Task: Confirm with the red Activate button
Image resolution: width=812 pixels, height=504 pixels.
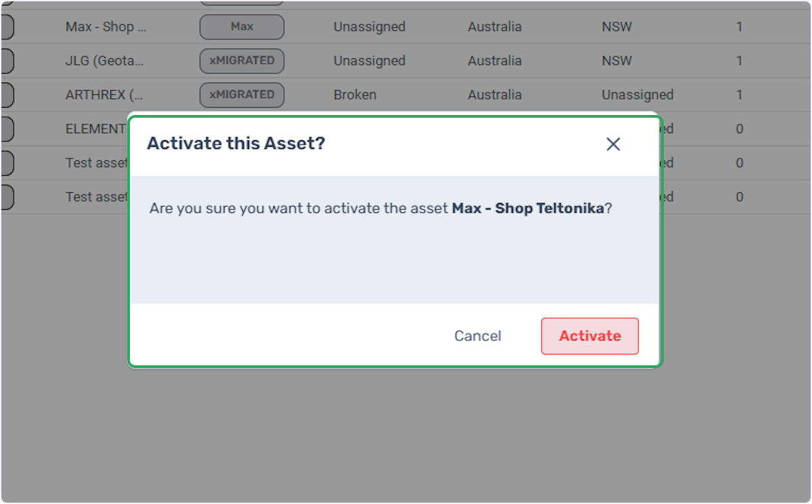Action: [590, 336]
